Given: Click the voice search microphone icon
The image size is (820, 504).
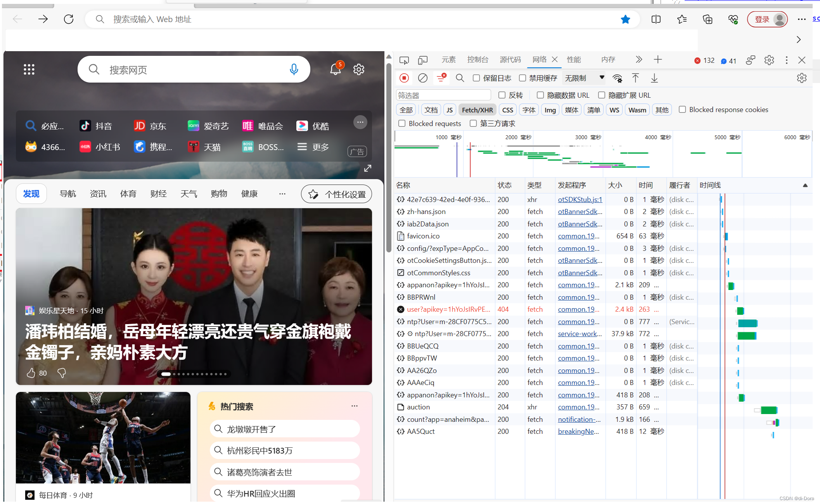Looking at the screenshot, I should point(294,69).
